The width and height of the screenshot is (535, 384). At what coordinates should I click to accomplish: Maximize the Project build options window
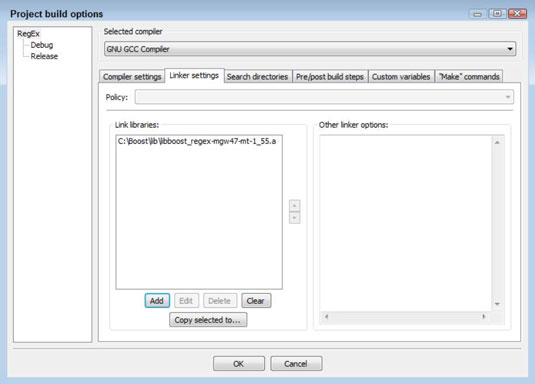point(497,14)
